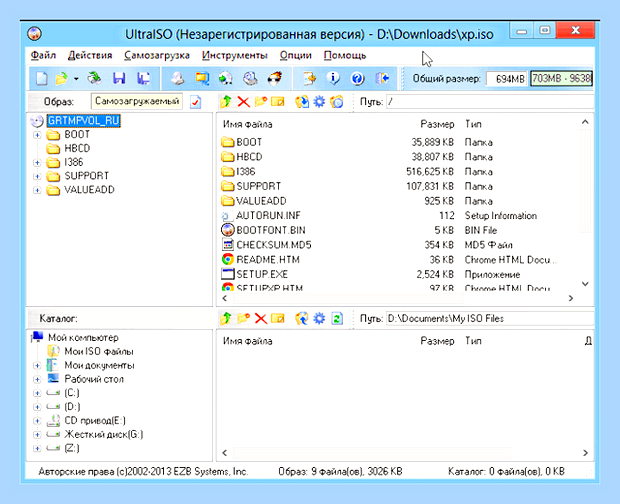Expand the BOOT folder in image tree
Screen dimensions: 620x504
point(37,135)
